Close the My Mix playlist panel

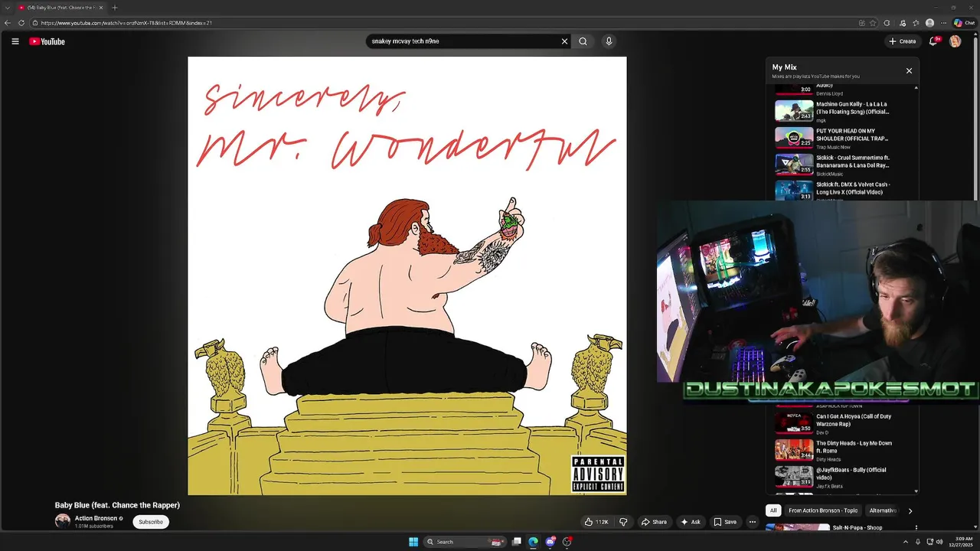point(909,71)
